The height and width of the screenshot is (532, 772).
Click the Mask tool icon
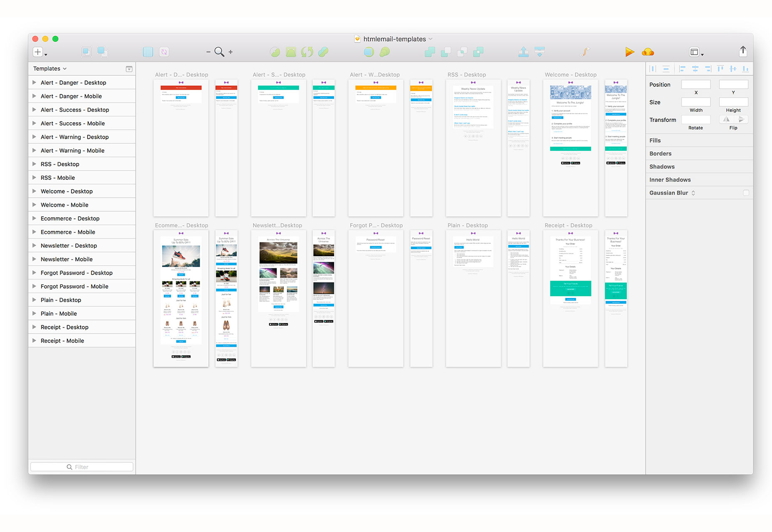pos(369,52)
